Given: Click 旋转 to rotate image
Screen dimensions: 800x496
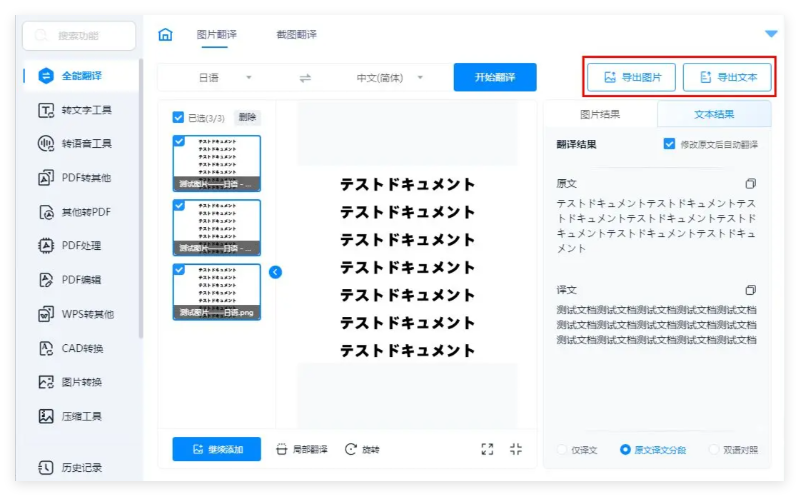Looking at the screenshot, I should coord(362,450).
